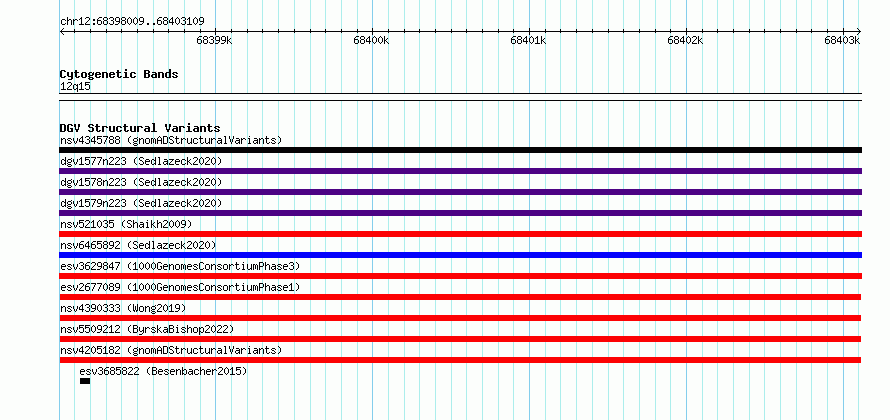890x420 pixels.
Task: Click the 68402k ruler tick label
Action: point(685,40)
